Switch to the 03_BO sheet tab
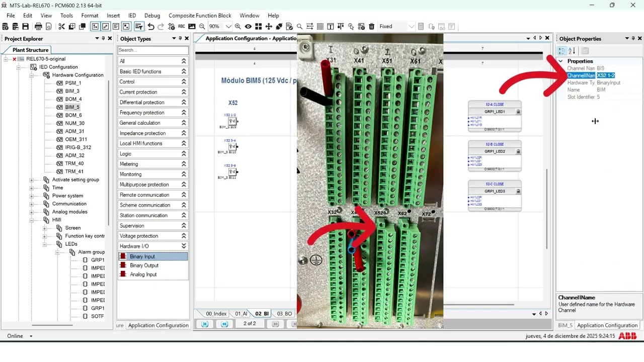The image size is (644, 362). 284,314
